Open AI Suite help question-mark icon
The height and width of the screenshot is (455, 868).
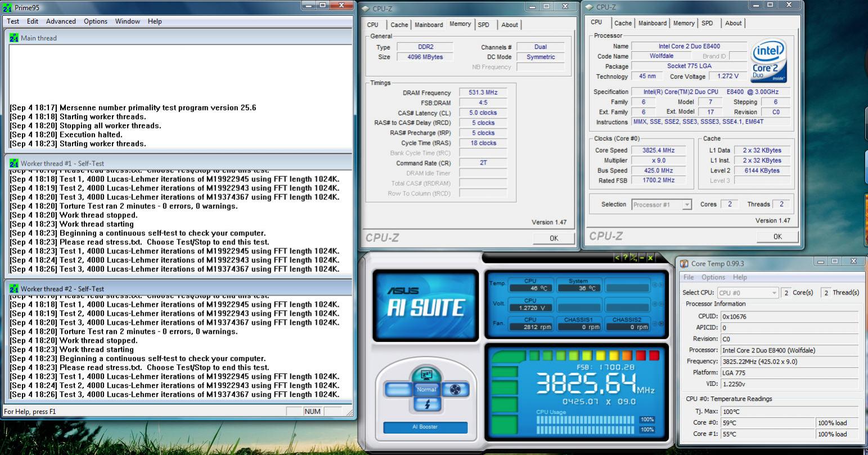click(625, 258)
